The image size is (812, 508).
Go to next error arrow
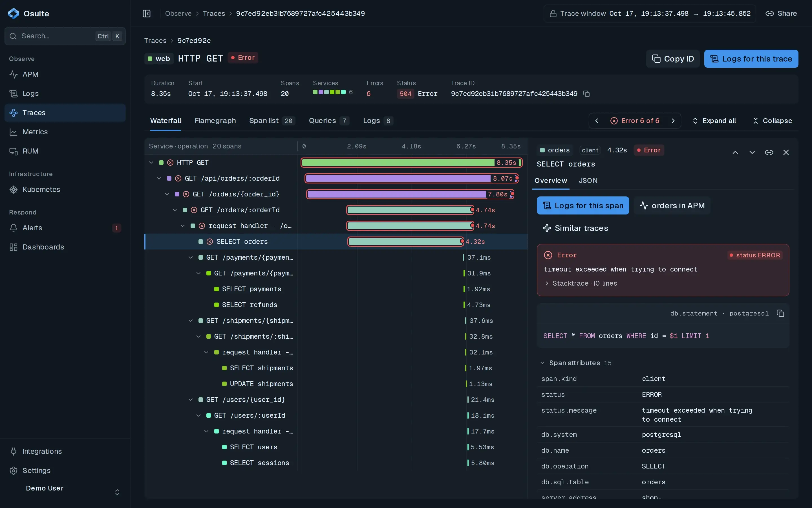coord(673,121)
